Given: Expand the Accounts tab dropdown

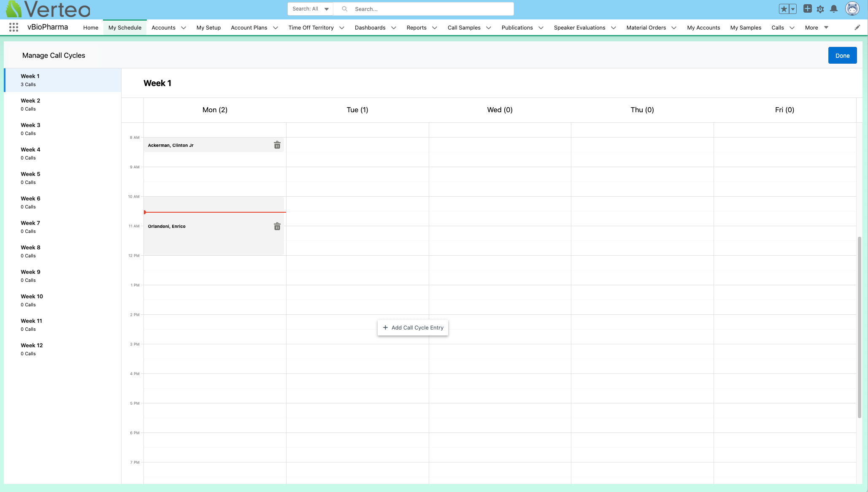Looking at the screenshot, I should tap(183, 27).
